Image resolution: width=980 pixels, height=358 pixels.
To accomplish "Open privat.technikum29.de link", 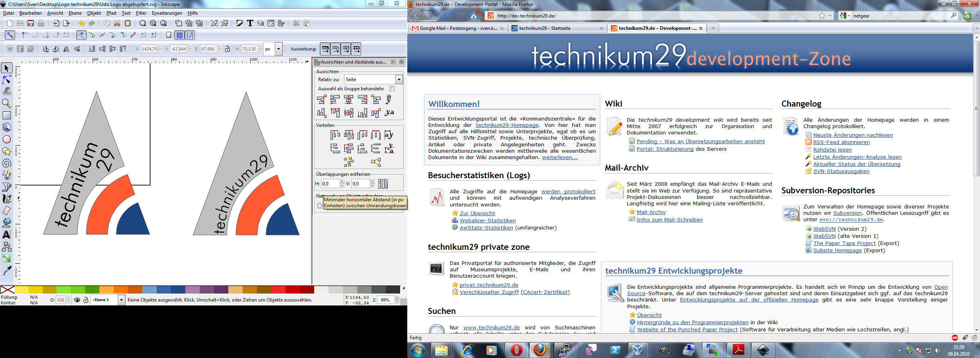I will coord(488,285).
